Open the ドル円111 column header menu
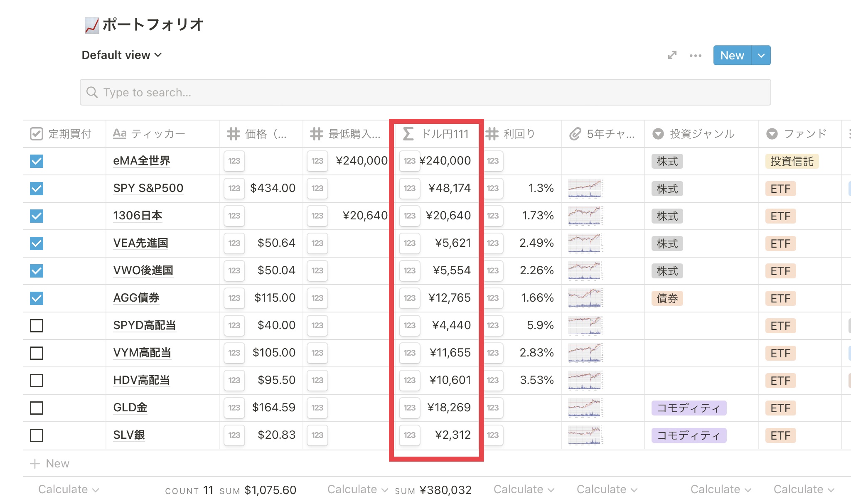 pos(436,134)
